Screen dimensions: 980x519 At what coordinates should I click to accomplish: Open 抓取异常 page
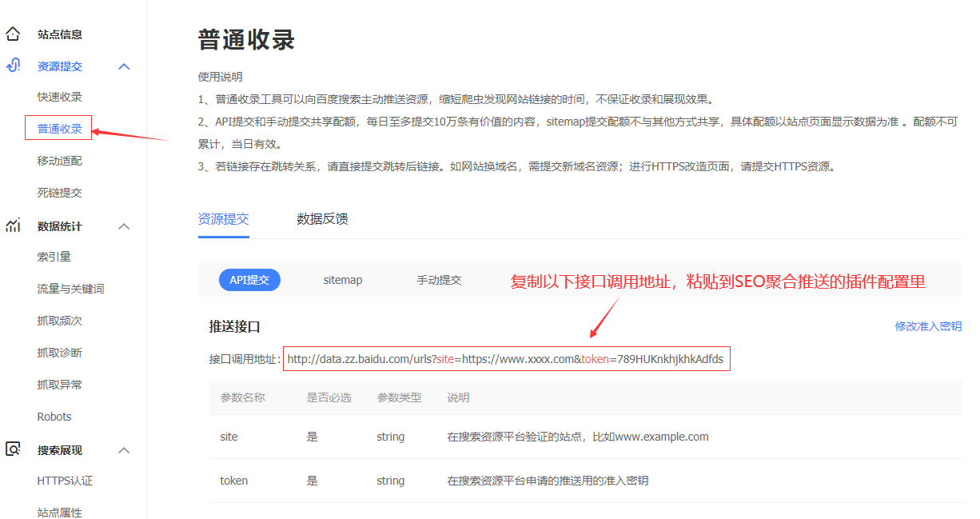coord(60,385)
